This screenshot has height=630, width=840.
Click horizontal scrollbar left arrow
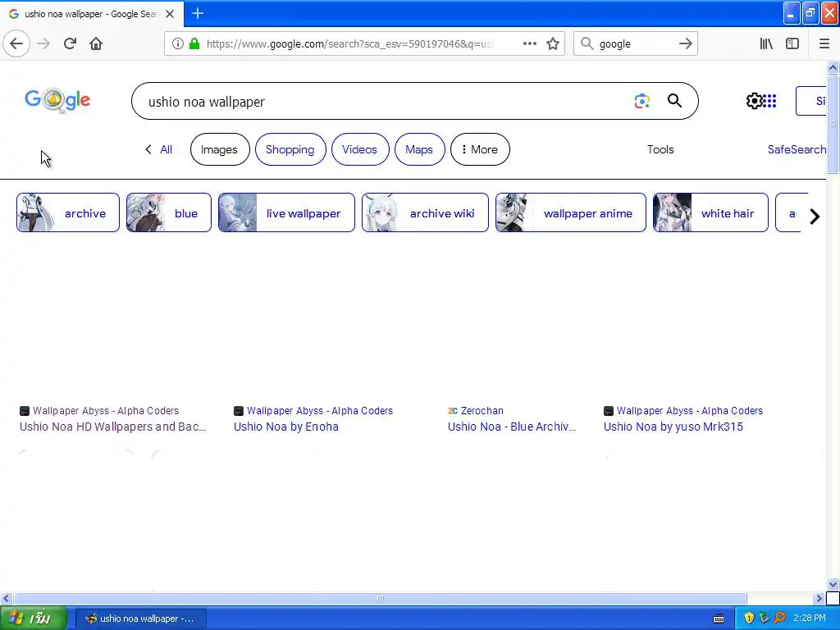click(6, 598)
